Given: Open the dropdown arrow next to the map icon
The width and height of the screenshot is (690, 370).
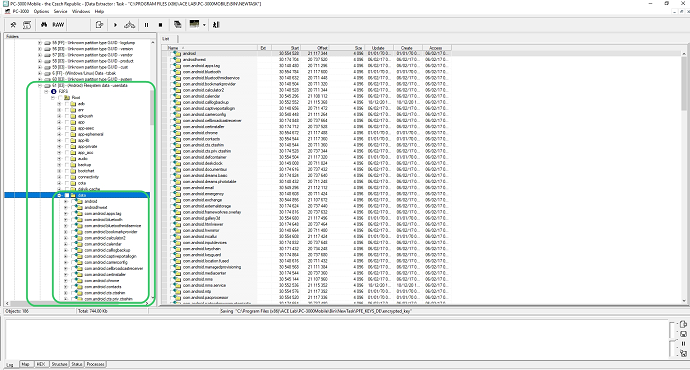Looking at the screenshot, I should [x=204, y=25].
